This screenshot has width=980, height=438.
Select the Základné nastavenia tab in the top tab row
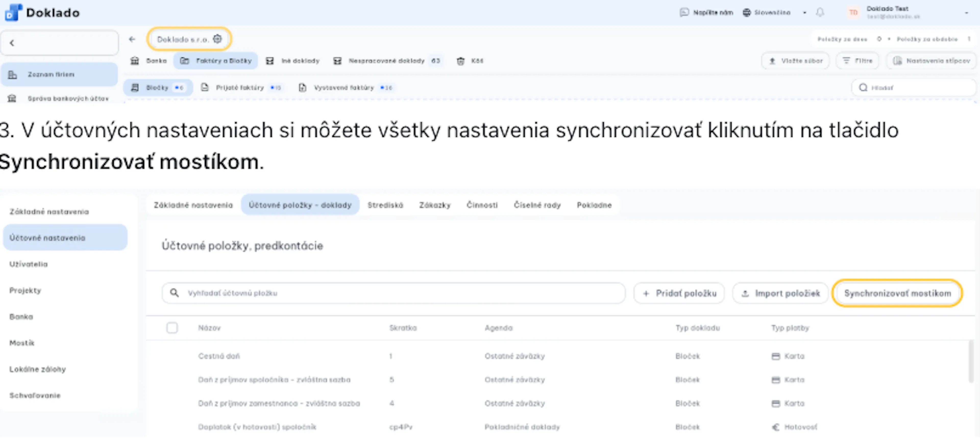click(x=193, y=205)
